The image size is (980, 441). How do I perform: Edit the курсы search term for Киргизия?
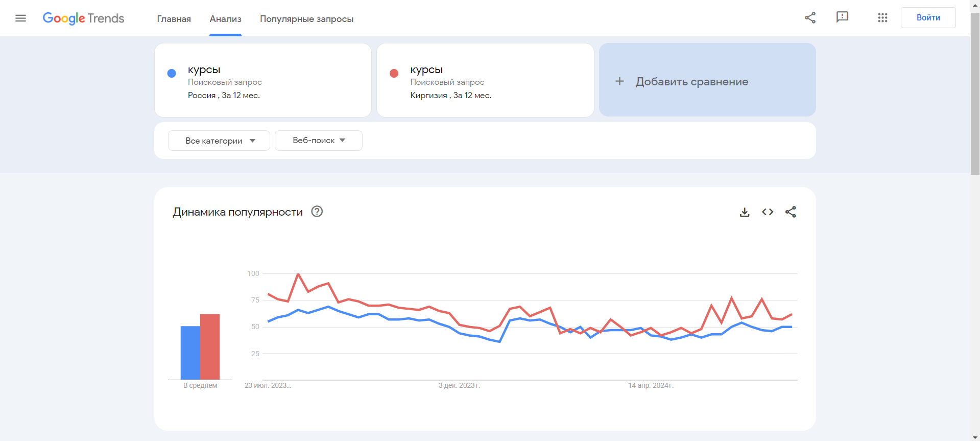(426, 70)
